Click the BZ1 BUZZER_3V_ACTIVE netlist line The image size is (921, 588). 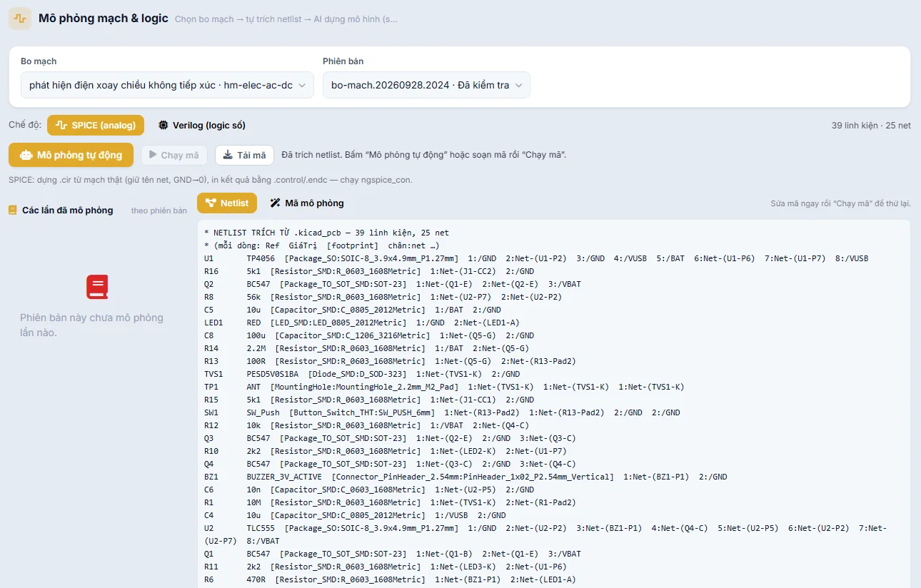465,477
